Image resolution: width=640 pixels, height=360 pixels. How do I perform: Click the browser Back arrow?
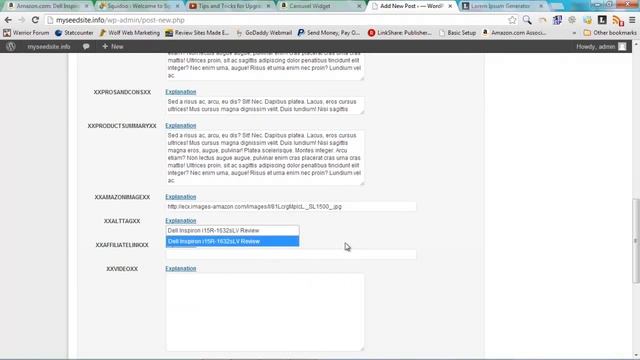(8, 20)
